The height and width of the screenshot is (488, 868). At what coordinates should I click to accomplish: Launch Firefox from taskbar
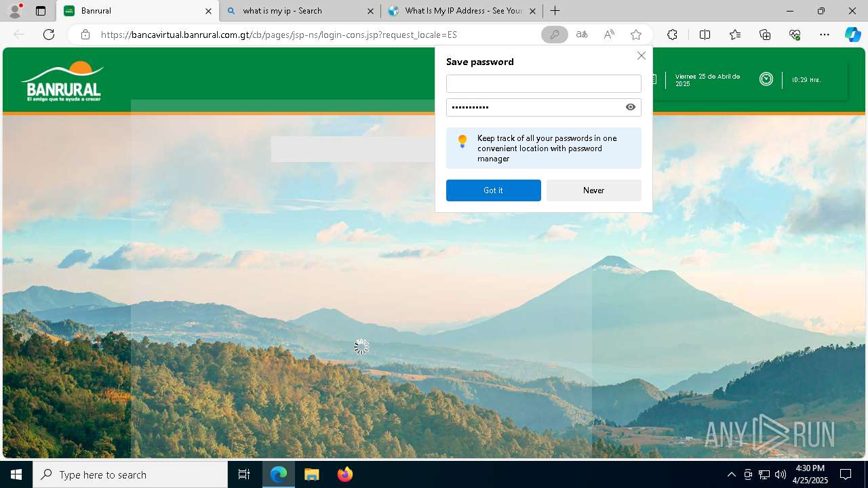344,474
